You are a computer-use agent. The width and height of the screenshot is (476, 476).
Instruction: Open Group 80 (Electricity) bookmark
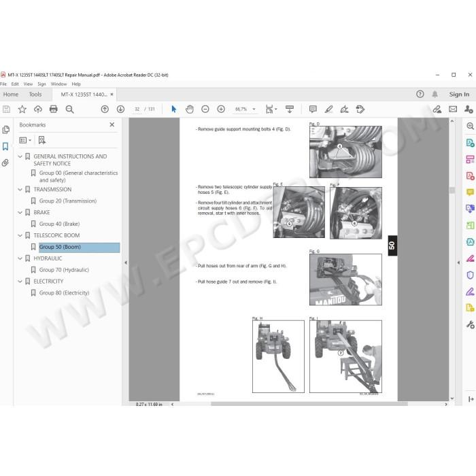tap(64, 293)
